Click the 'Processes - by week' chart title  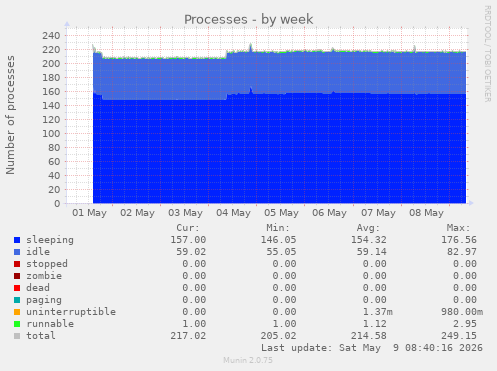coord(249,19)
